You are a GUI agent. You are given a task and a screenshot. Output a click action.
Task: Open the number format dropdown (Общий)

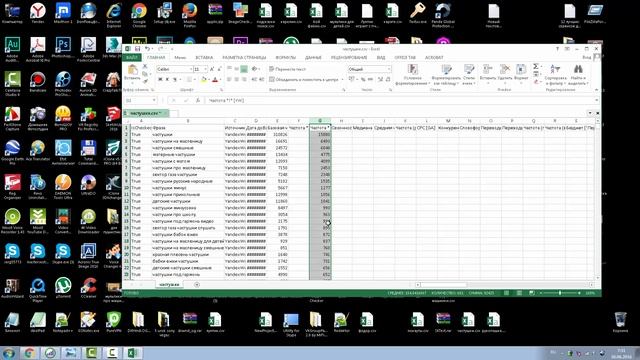point(389,69)
